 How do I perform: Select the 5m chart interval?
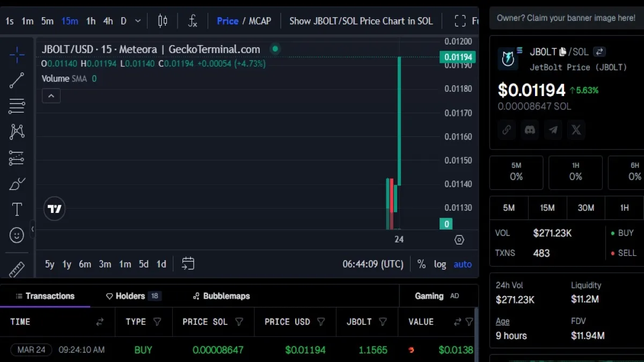47,21
